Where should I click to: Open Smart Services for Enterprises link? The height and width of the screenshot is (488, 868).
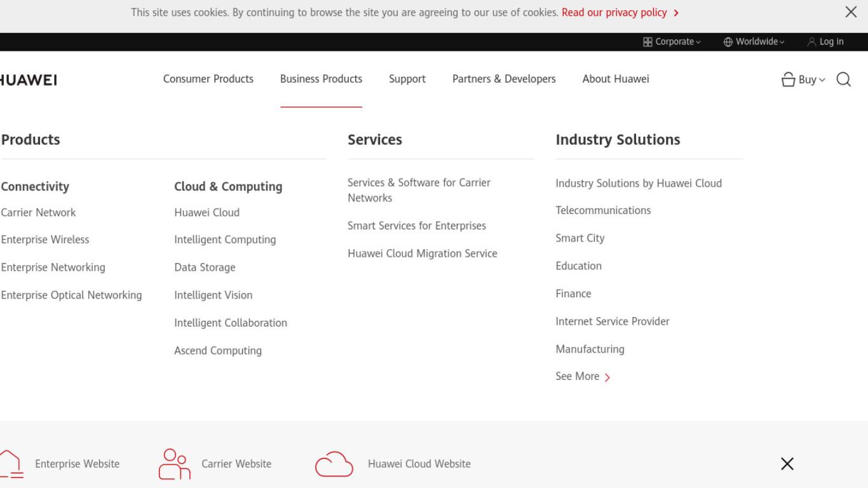417,226
